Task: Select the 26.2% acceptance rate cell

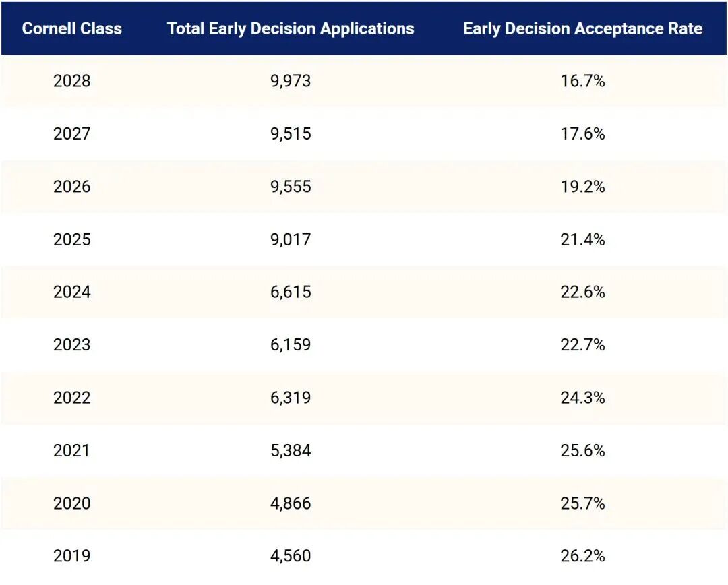Action: (582, 556)
